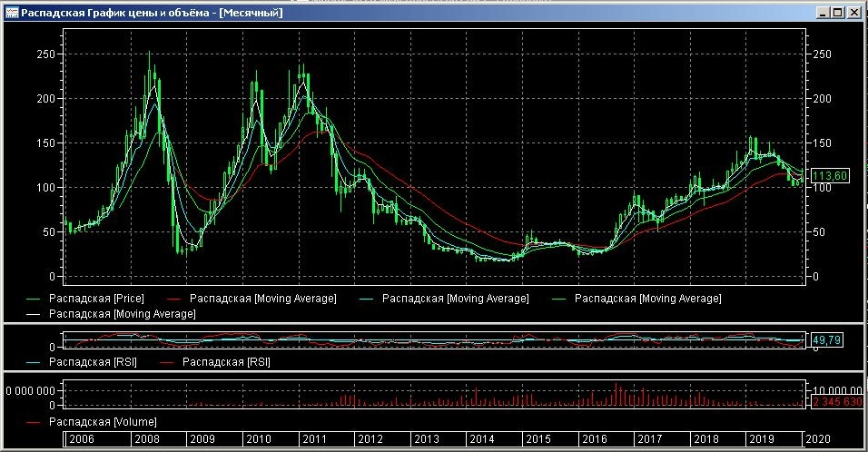
Task: Click the window title text Распадская График цены
Action: click(90, 13)
